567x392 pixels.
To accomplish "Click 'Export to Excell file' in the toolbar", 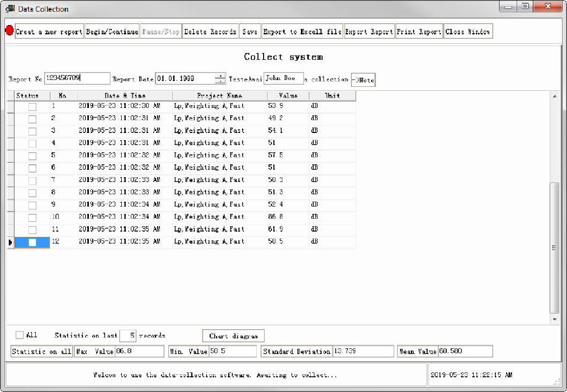I will 302,31.
